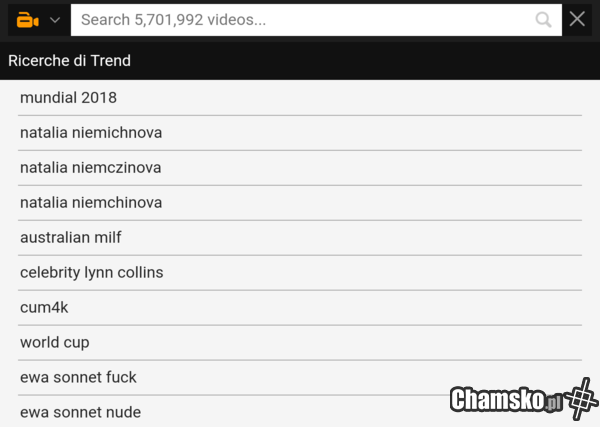Choose the celebrity lynn collins suggestion
The height and width of the screenshot is (427, 600).
click(x=91, y=273)
